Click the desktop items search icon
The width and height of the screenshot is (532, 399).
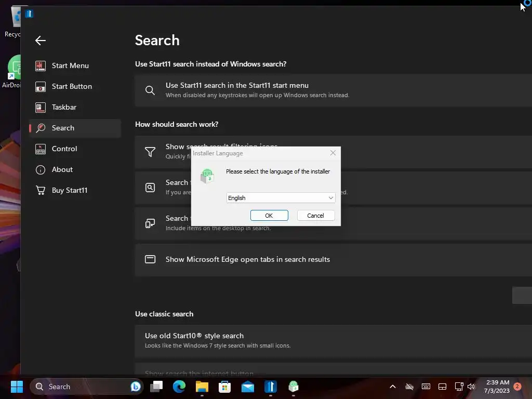[150, 223]
